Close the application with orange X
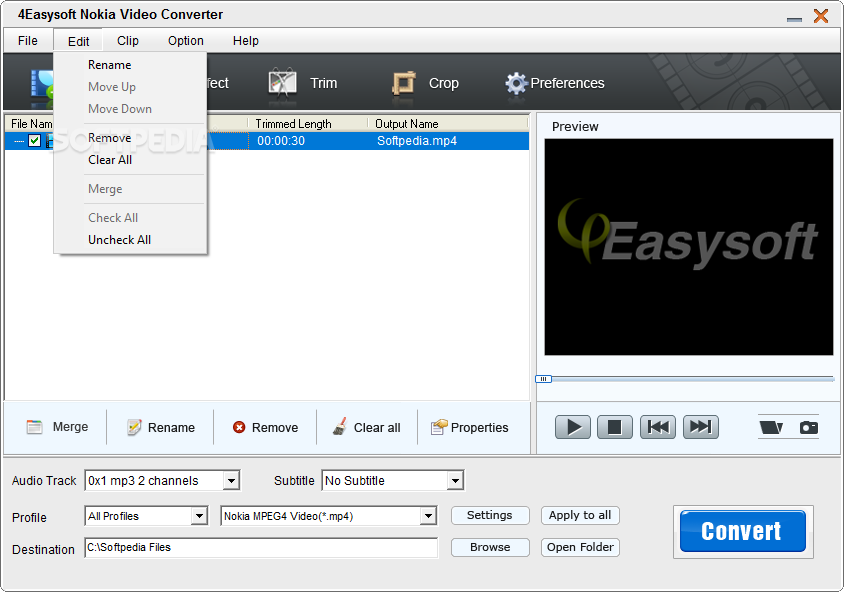The image size is (844, 592). [821, 16]
